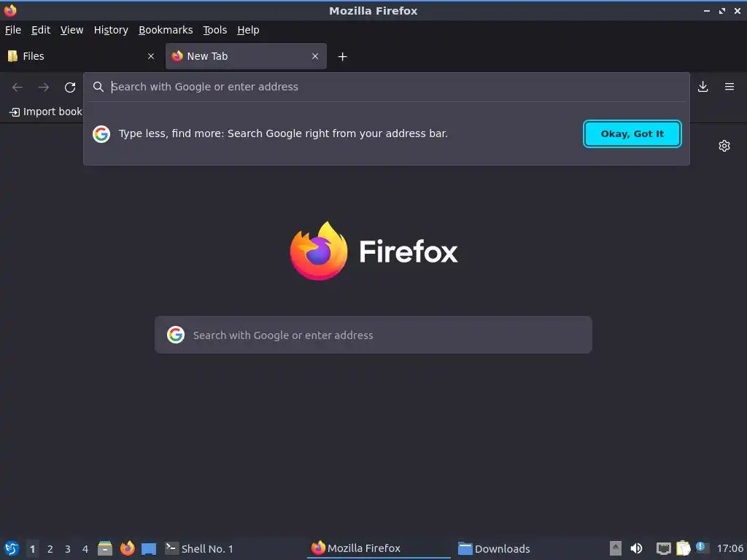This screenshot has width=747, height=560.
Task: Open the Tools menu
Action: point(215,30)
